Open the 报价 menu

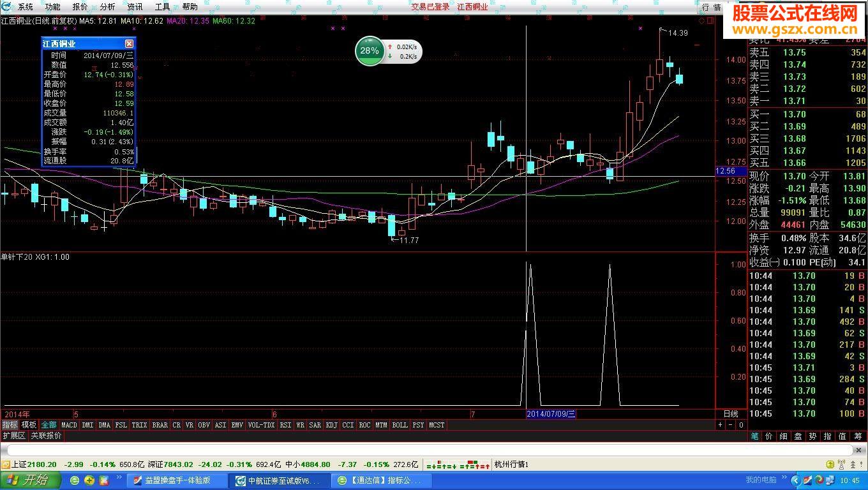click(80, 6)
